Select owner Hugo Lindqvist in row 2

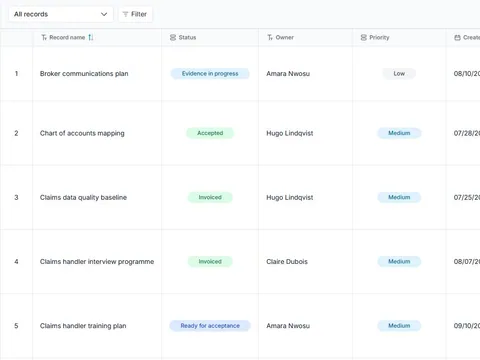click(x=290, y=133)
